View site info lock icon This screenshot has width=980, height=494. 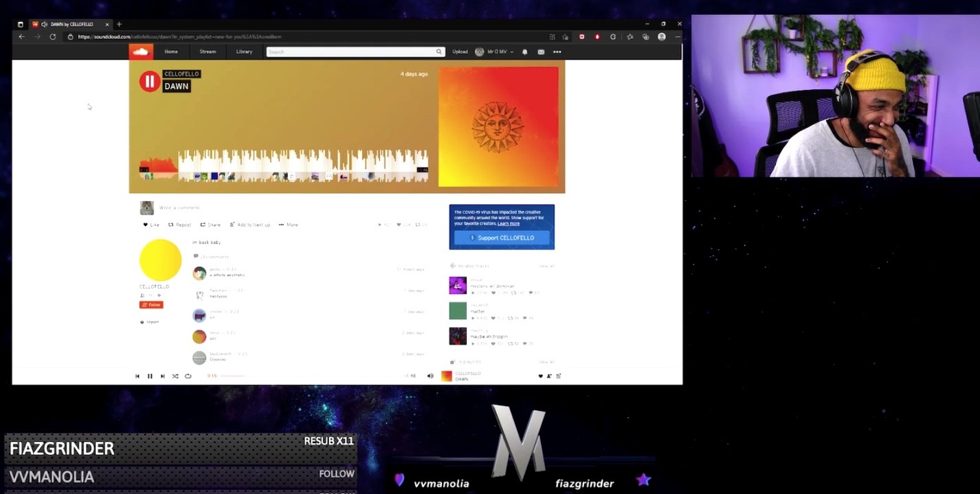tap(70, 36)
